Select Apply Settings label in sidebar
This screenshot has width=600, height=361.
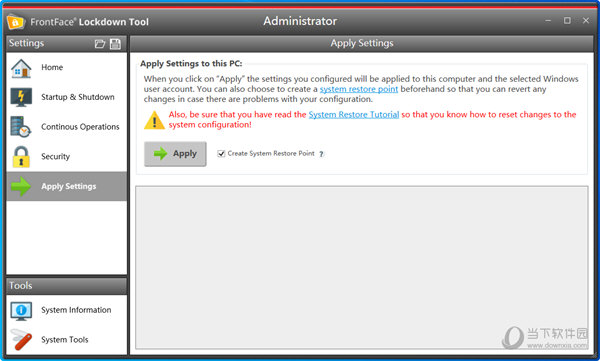68,186
